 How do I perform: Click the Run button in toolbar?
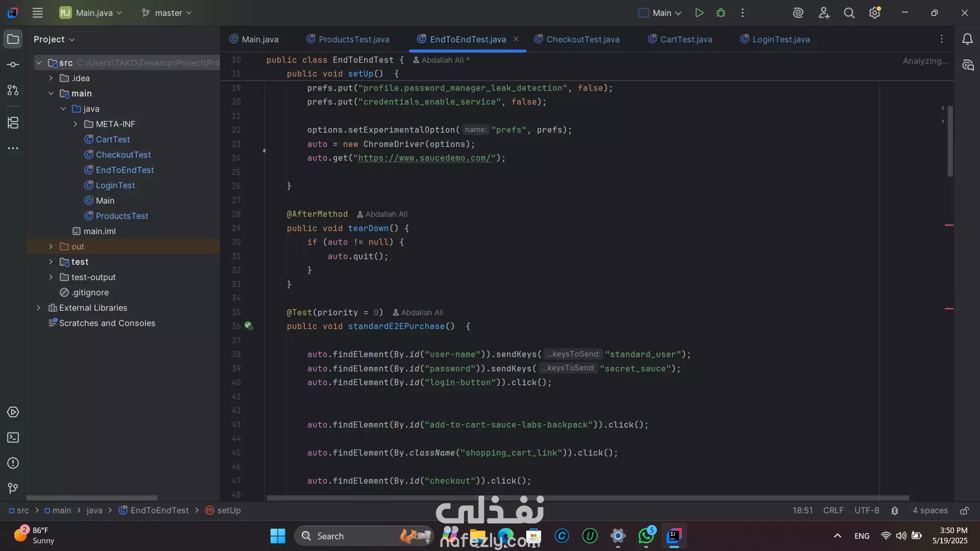pos(699,13)
